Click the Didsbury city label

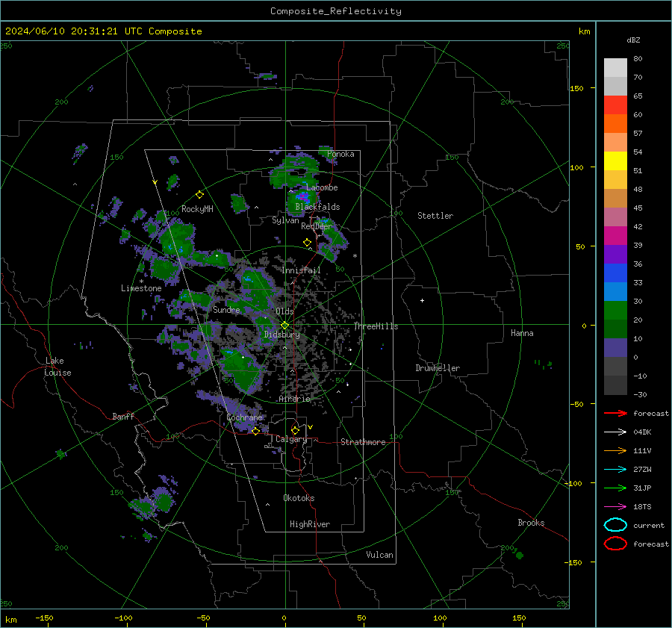[282, 335]
